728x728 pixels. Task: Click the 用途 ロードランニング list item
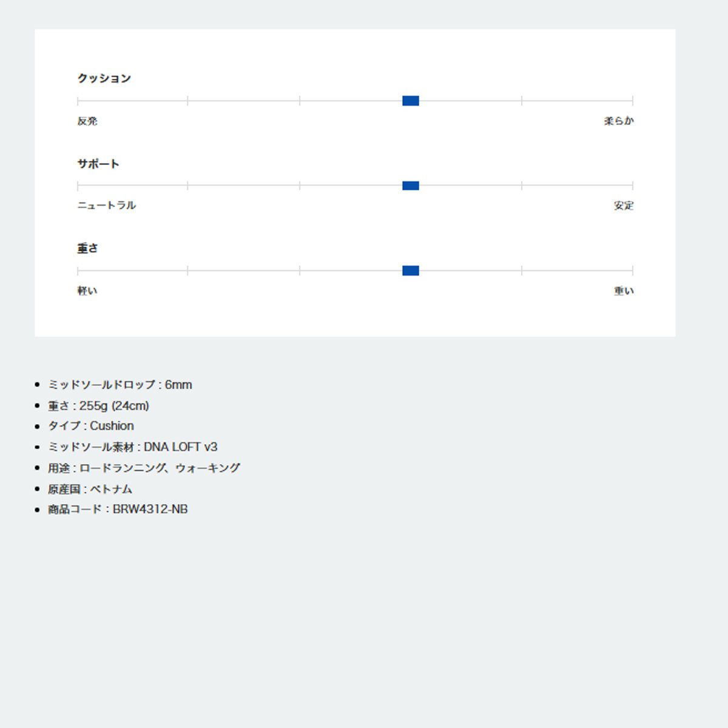coord(144,468)
